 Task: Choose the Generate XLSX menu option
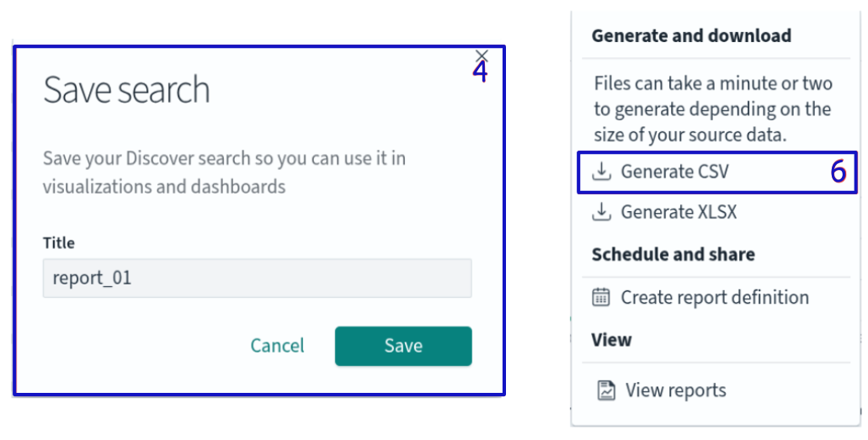point(679,212)
